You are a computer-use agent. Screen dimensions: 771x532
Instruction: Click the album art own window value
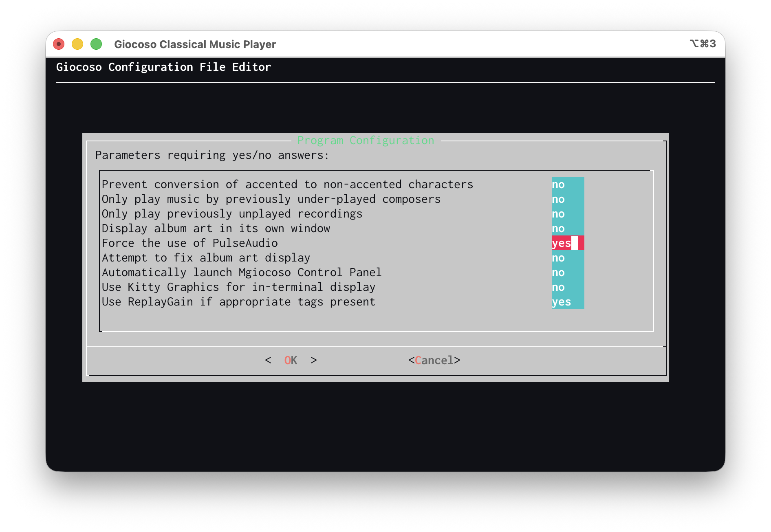point(567,229)
